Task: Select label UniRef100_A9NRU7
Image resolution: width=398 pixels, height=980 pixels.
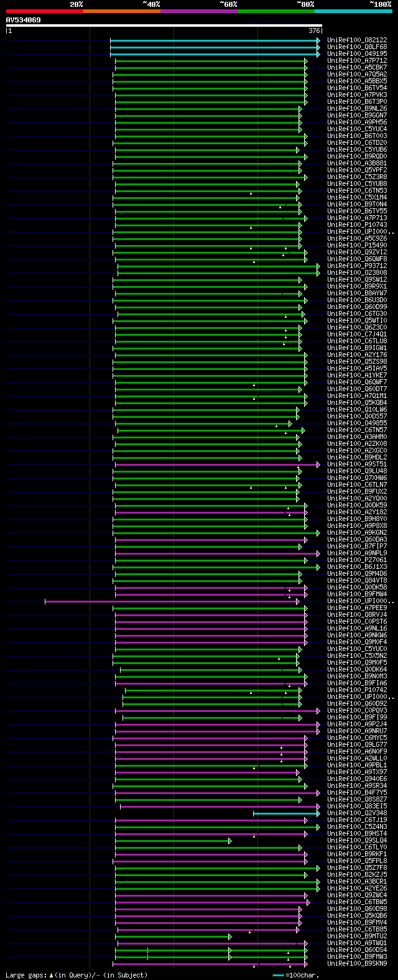Action: point(357,731)
